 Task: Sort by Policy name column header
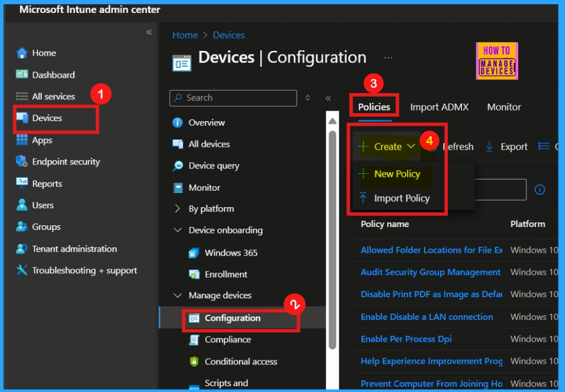pyautogui.click(x=384, y=224)
